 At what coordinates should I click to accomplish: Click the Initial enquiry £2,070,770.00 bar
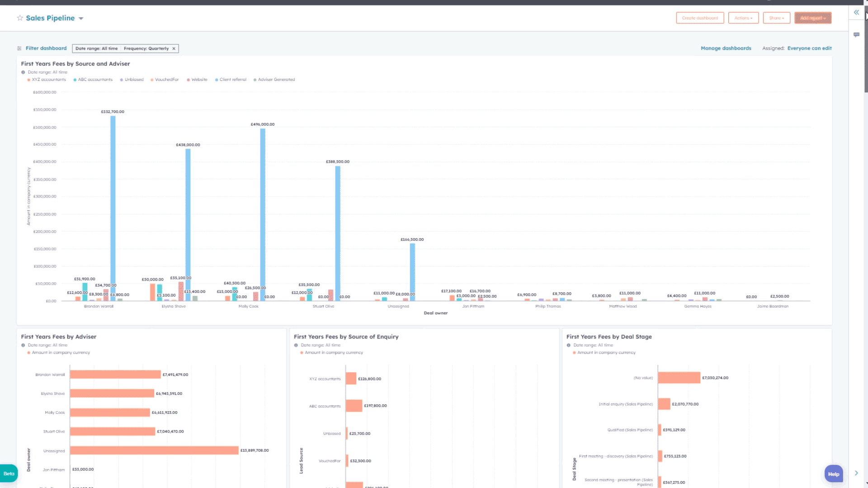(664, 404)
